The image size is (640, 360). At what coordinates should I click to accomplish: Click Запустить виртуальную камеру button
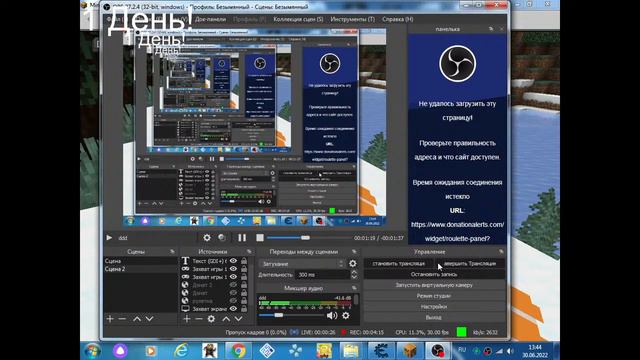click(x=434, y=285)
